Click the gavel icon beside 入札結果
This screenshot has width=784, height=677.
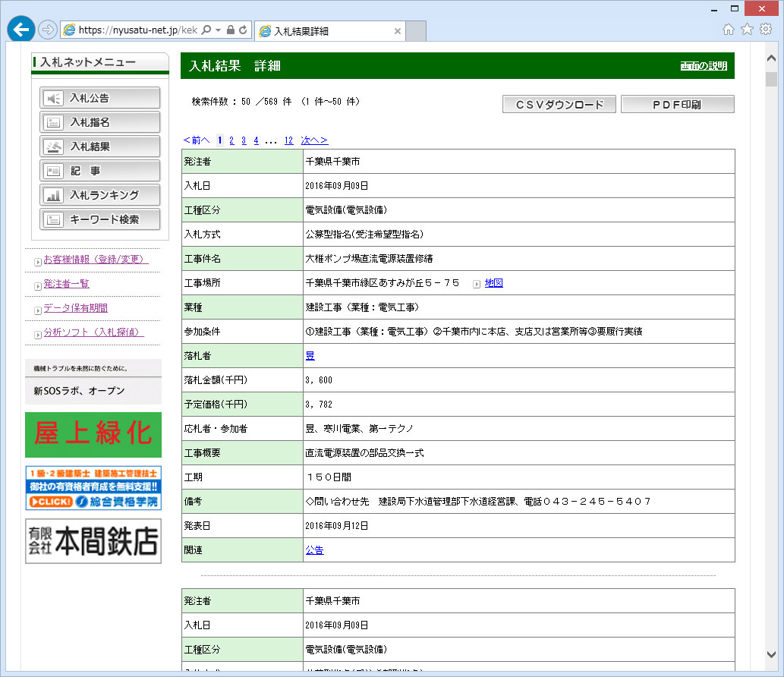tap(53, 146)
